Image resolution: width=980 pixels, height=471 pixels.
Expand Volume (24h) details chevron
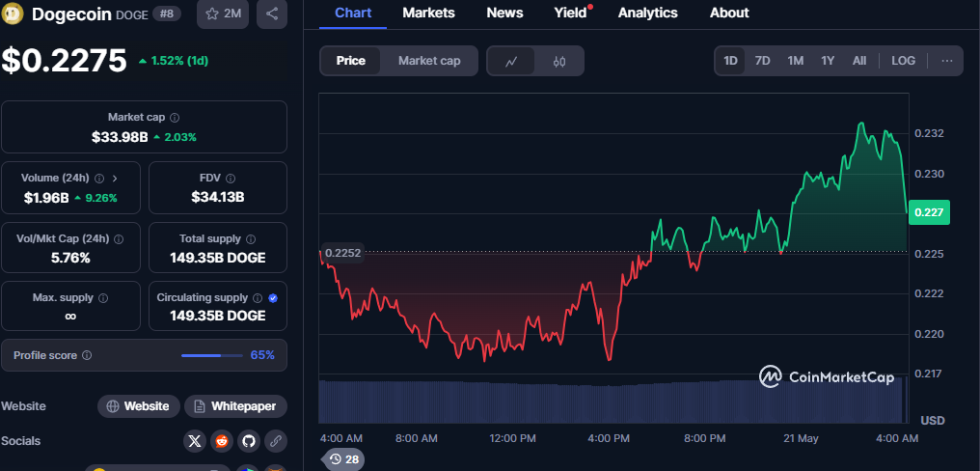click(x=115, y=179)
